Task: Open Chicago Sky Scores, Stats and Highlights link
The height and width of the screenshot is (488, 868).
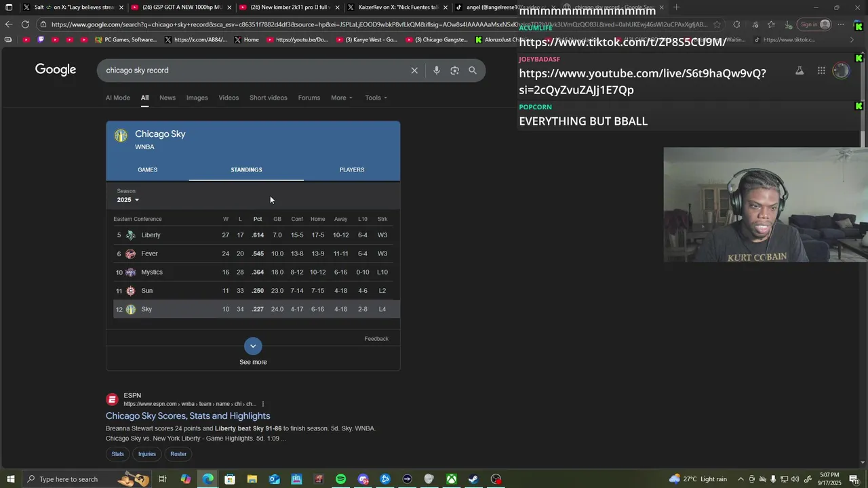Action: point(188,416)
